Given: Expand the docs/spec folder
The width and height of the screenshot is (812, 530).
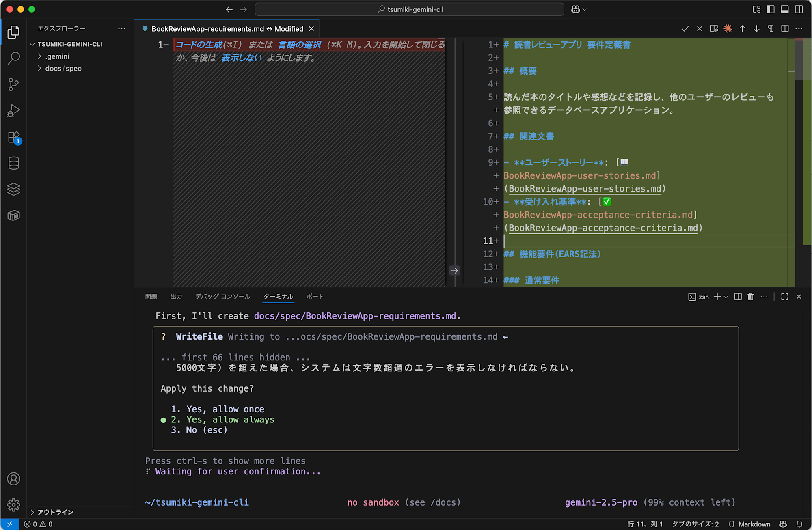Looking at the screenshot, I should 81,69.
